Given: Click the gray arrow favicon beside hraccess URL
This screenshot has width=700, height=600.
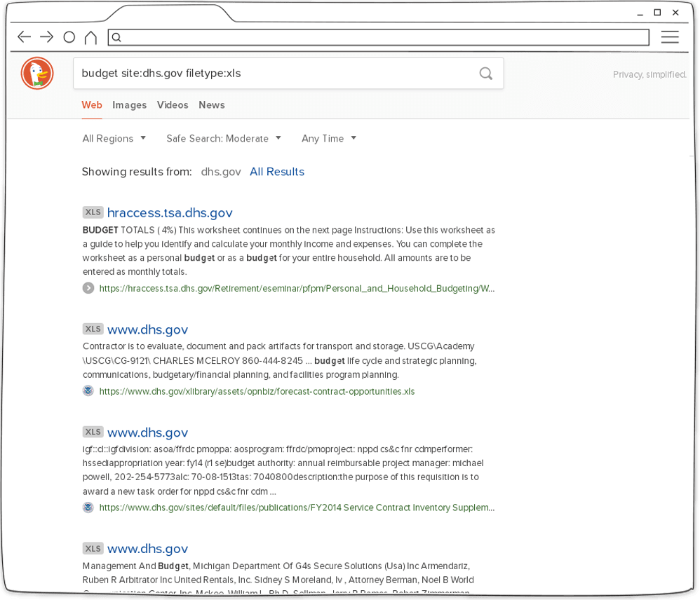Looking at the screenshot, I should (x=88, y=288).
